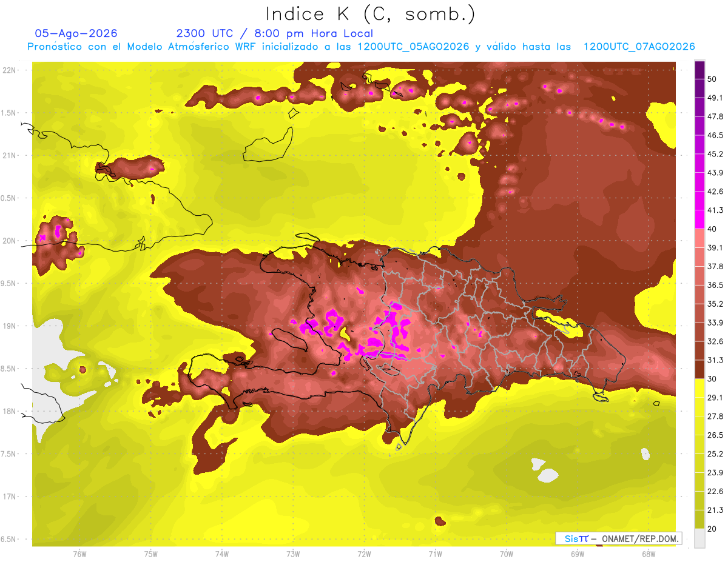Pick the dark brown swatch between 30 and 31.3

tap(699, 369)
